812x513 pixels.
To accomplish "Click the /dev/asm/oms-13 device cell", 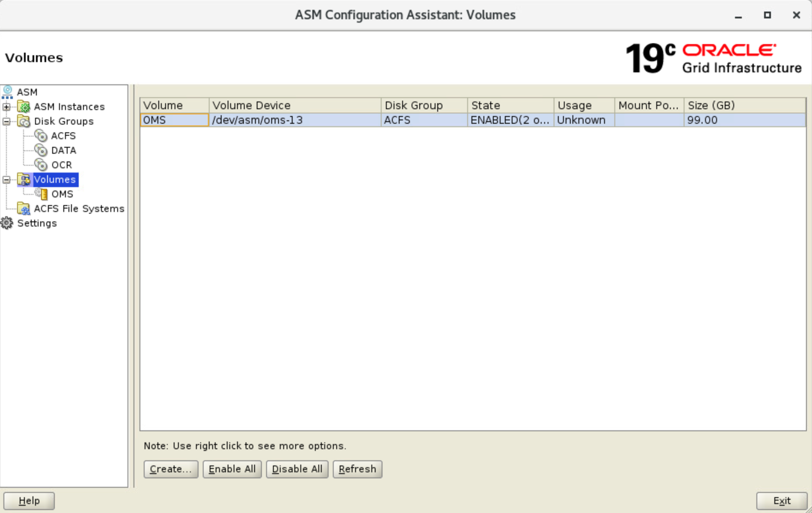I will click(295, 120).
